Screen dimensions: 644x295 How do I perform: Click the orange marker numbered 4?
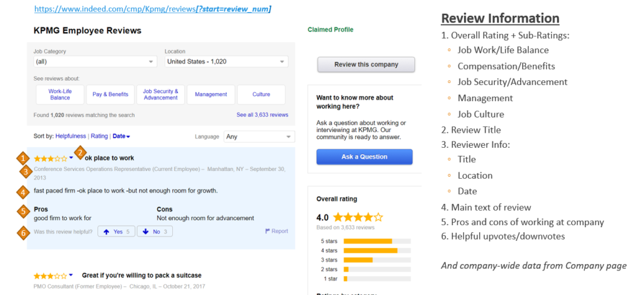24,191
